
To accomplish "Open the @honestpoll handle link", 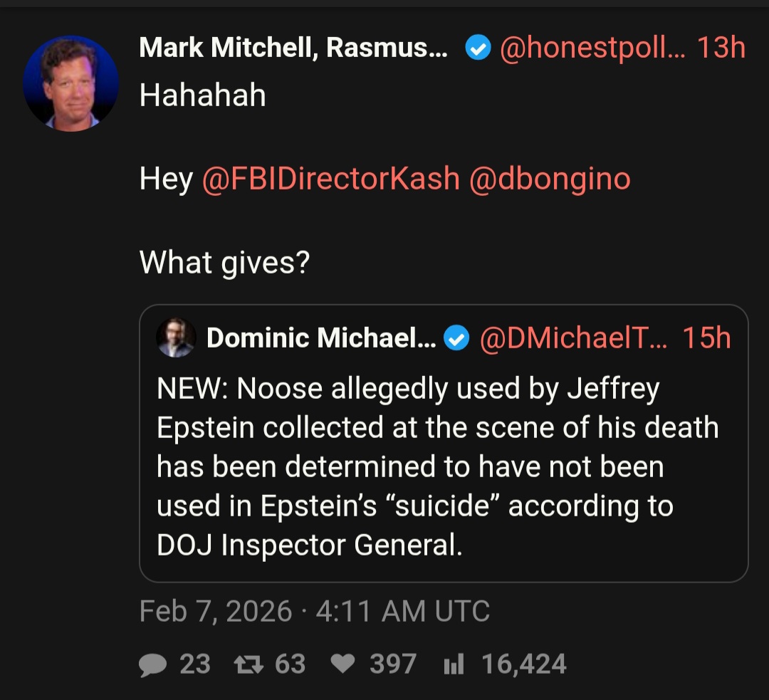I will [591, 48].
